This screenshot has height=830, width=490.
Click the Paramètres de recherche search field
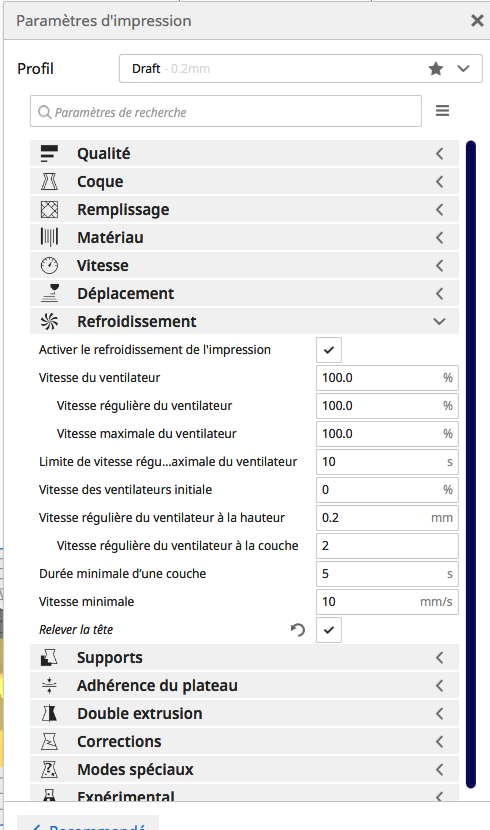226,111
